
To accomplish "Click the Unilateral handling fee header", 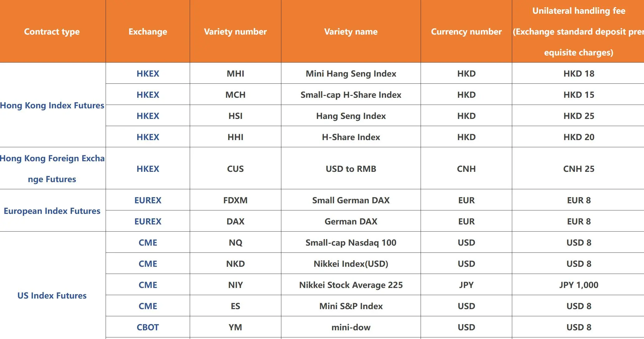I will pos(579,31).
